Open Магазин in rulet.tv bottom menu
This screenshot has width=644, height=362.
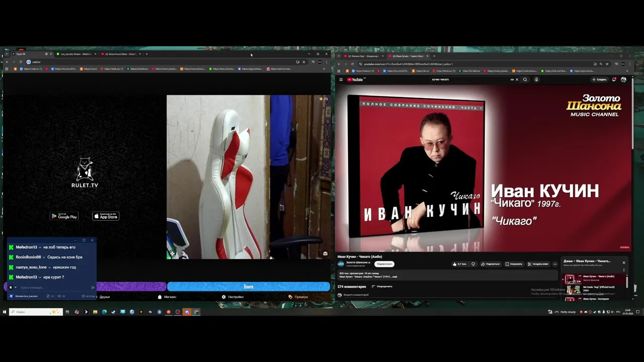167,297
